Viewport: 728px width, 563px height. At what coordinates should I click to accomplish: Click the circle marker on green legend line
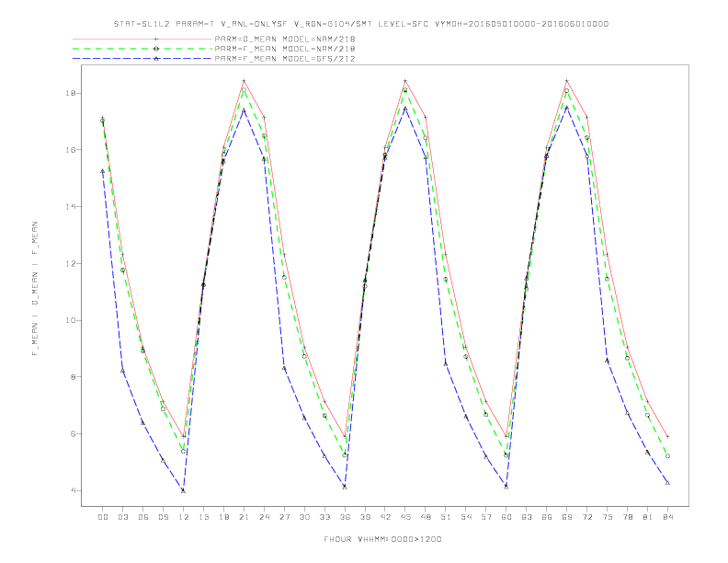click(156, 49)
